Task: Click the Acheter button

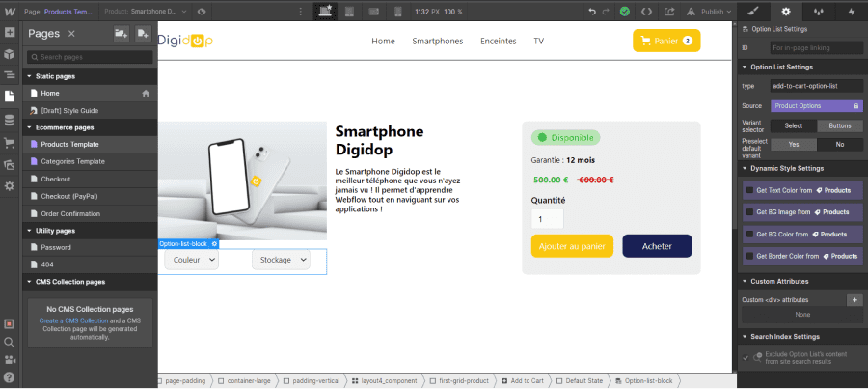Action: point(657,246)
